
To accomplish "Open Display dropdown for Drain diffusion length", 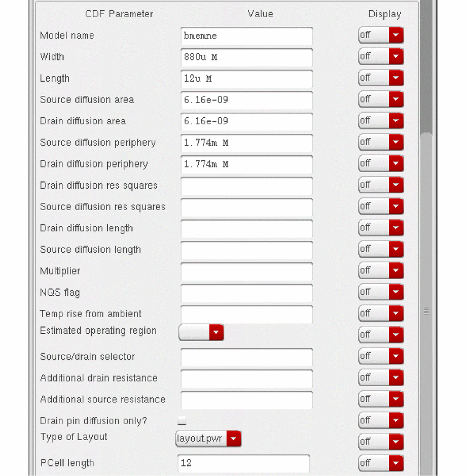I will tap(381, 228).
